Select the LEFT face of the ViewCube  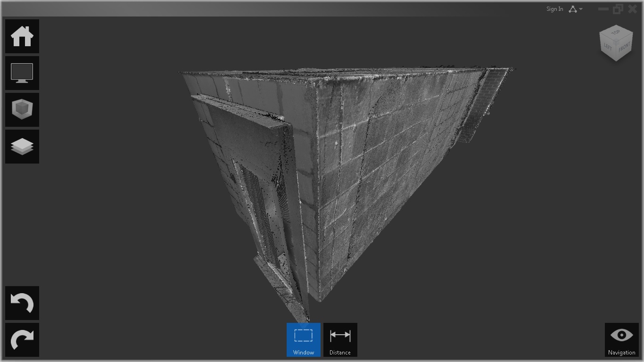click(x=608, y=47)
